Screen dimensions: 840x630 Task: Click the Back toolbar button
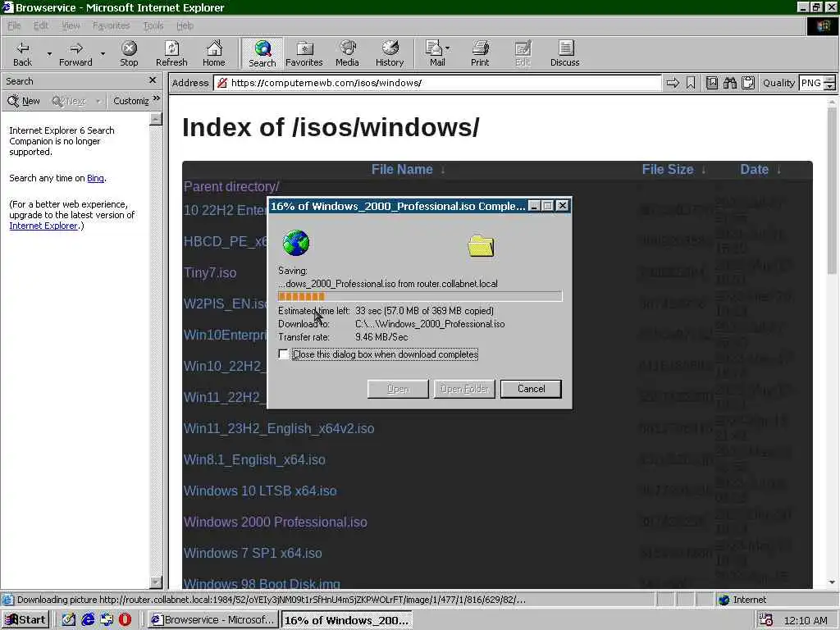click(22, 53)
